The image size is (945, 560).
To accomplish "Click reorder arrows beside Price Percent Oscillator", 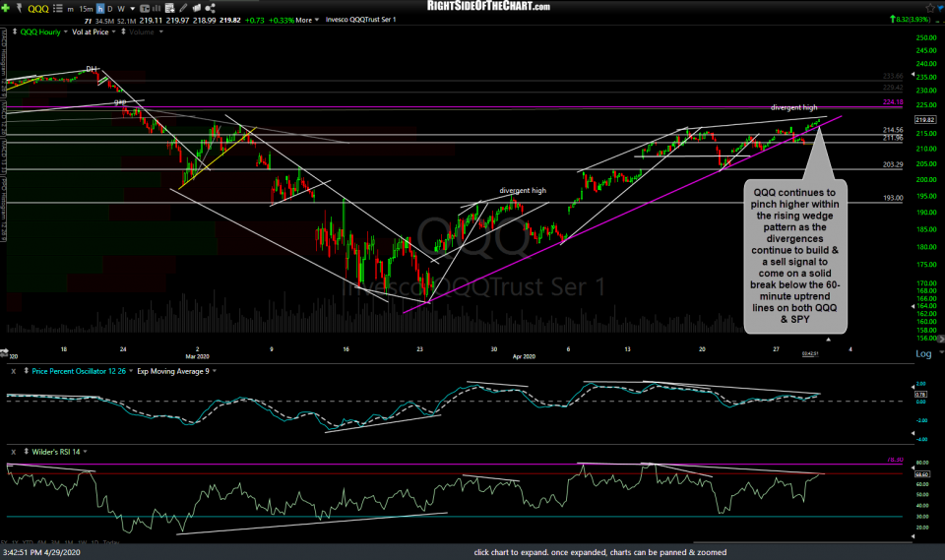I will pyautogui.click(x=26, y=371).
